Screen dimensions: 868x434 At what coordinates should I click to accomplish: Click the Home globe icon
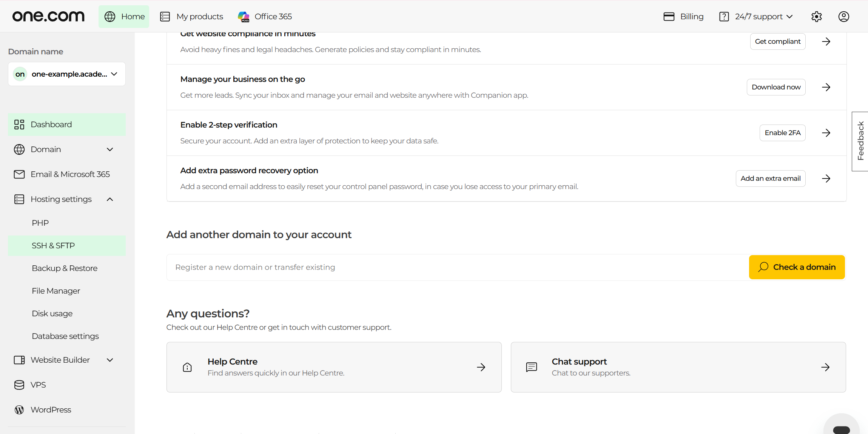(110, 17)
